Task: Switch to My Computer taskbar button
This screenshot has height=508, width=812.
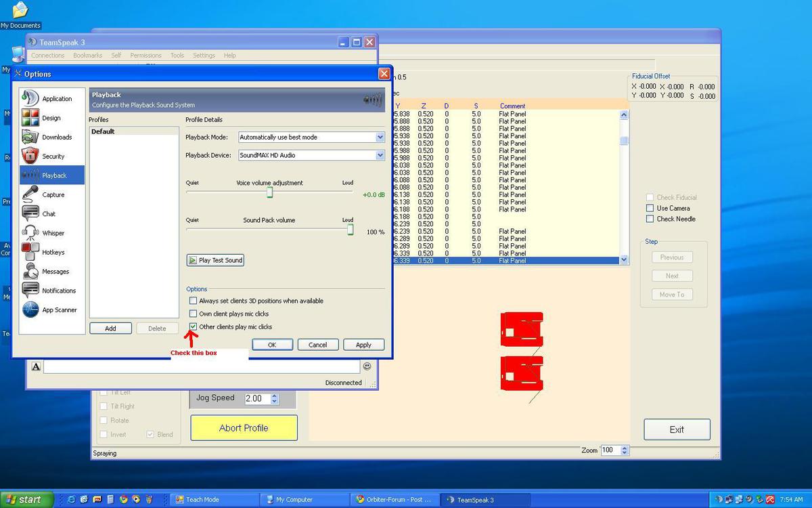Action: [x=304, y=500]
